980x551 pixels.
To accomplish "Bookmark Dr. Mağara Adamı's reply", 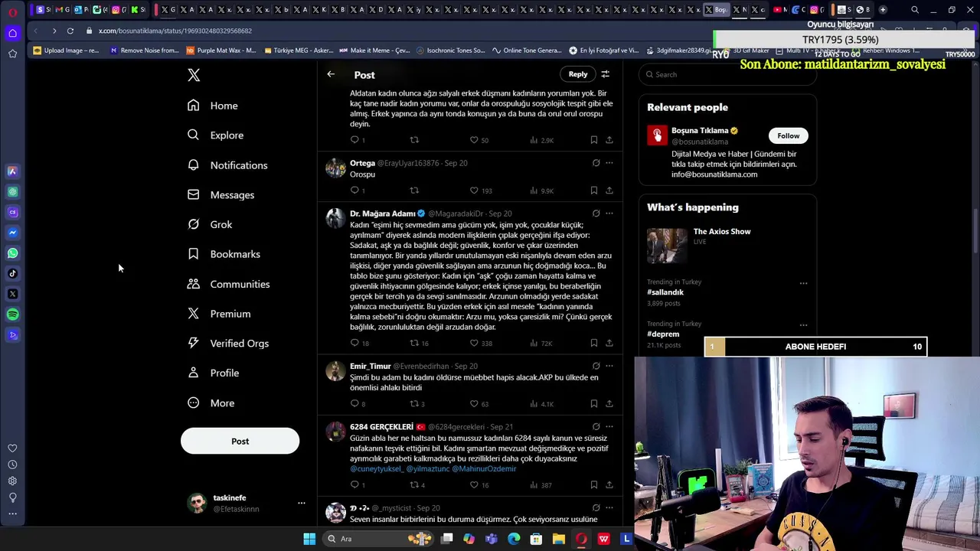I will click(x=593, y=343).
